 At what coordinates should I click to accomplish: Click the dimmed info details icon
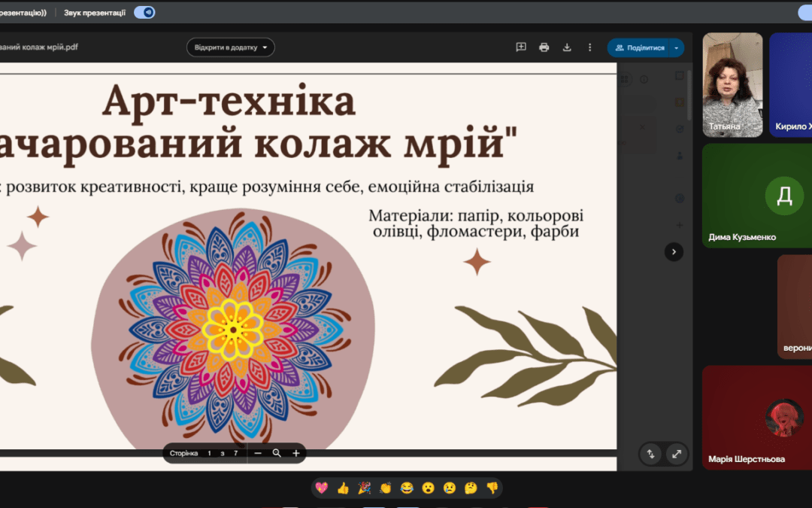tap(644, 79)
